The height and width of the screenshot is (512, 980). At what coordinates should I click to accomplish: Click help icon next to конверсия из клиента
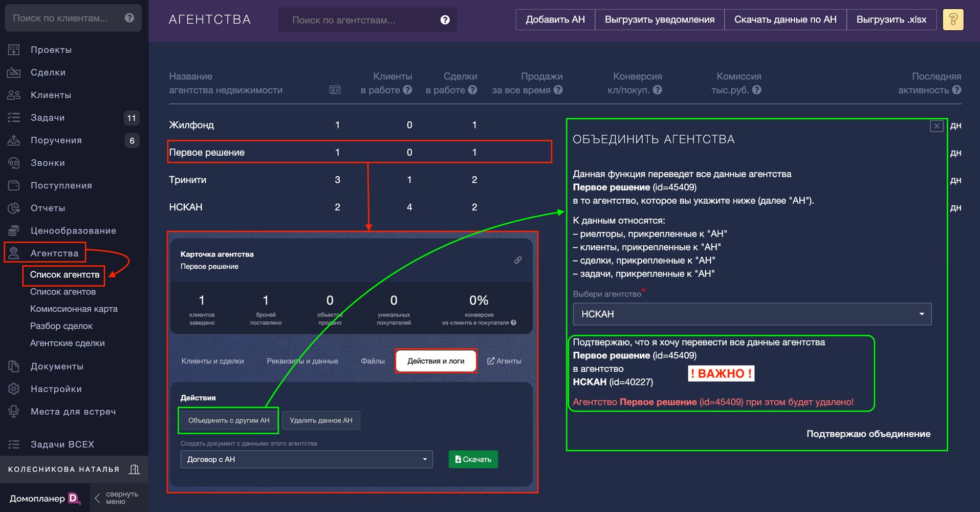click(x=513, y=323)
